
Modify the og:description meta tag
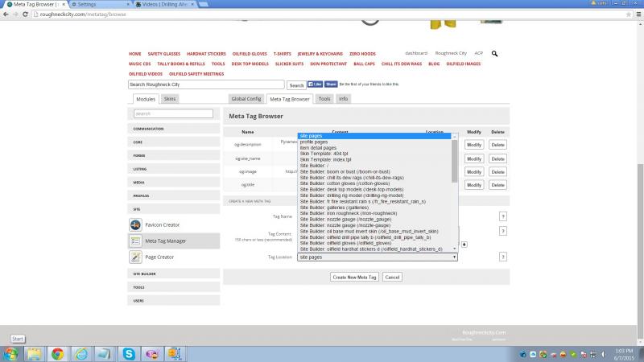474,145
